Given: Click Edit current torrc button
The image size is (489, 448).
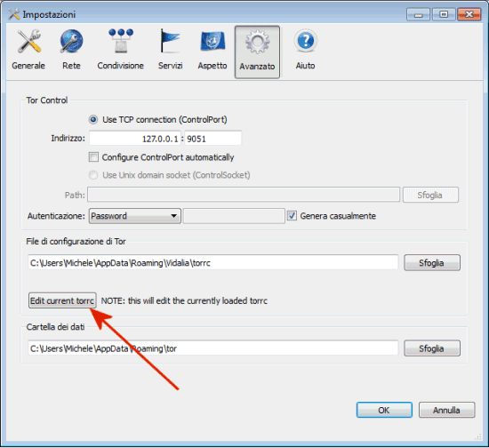Looking at the screenshot, I should [x=62, y=300].
